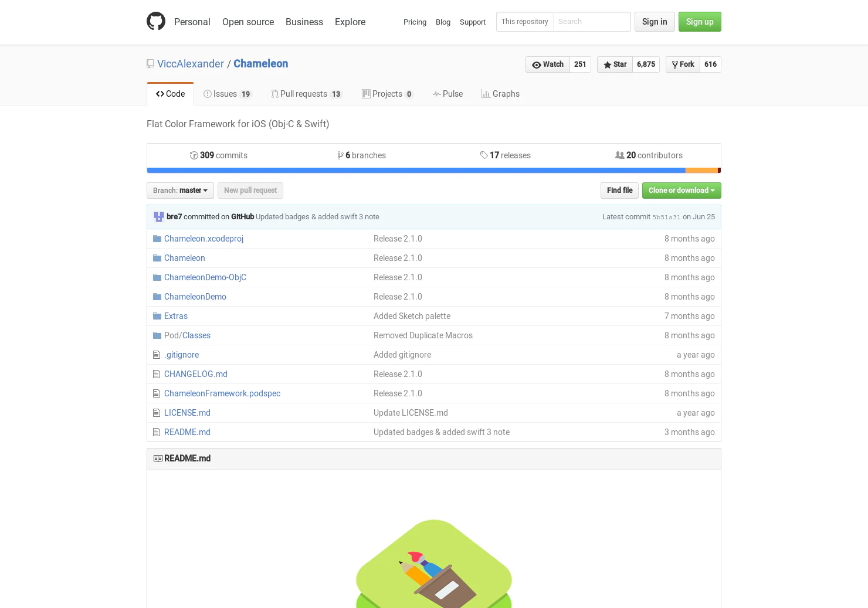868x608 pixels.
Task: Open the Pulse tab
Action: (447, 94)
